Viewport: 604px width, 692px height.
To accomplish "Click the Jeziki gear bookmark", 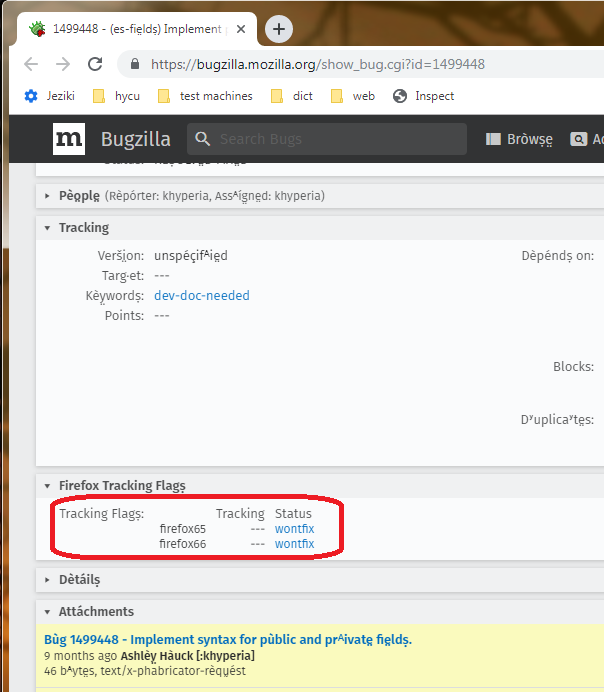I will point(49,96).
